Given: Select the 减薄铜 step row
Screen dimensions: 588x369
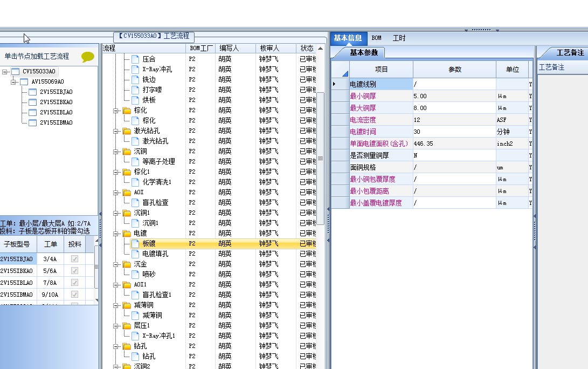Looking at the screenshot, I should [x=152, y=315].
